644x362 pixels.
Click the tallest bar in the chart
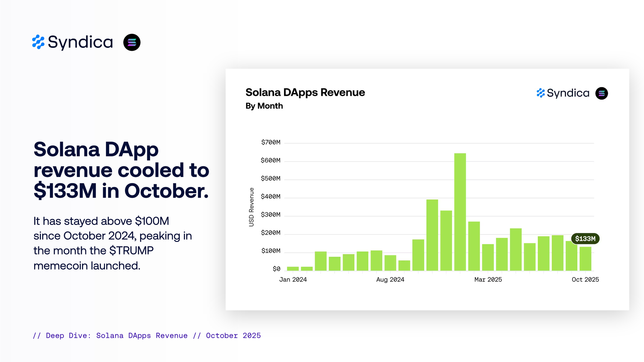point(460,212)
